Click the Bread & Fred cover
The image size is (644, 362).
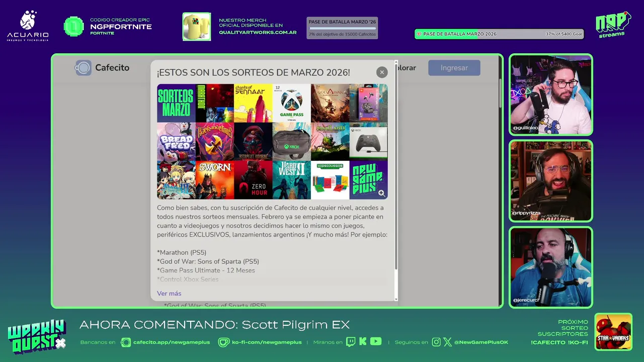click(176, 142)
